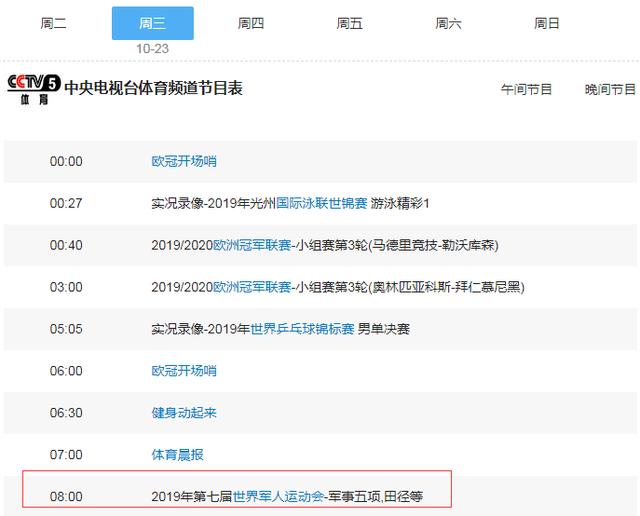Click text 实况录像-2019年光州

tap(214, 203)
